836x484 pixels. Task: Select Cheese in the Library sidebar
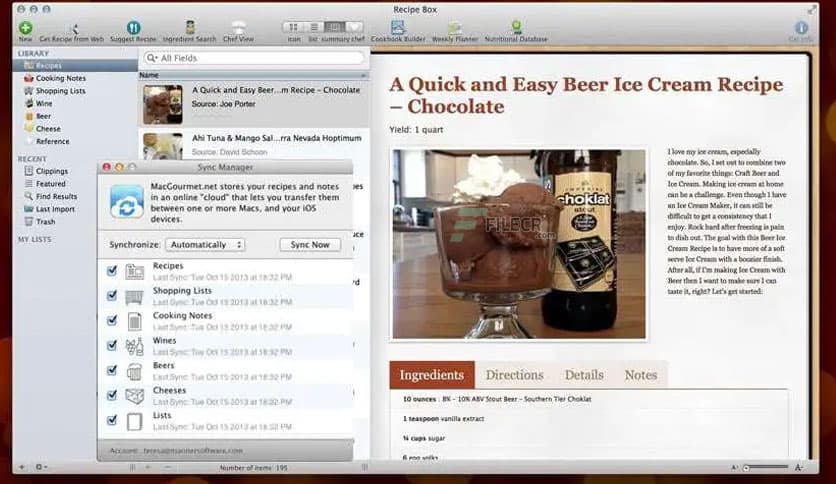click(x=48, y=129)
